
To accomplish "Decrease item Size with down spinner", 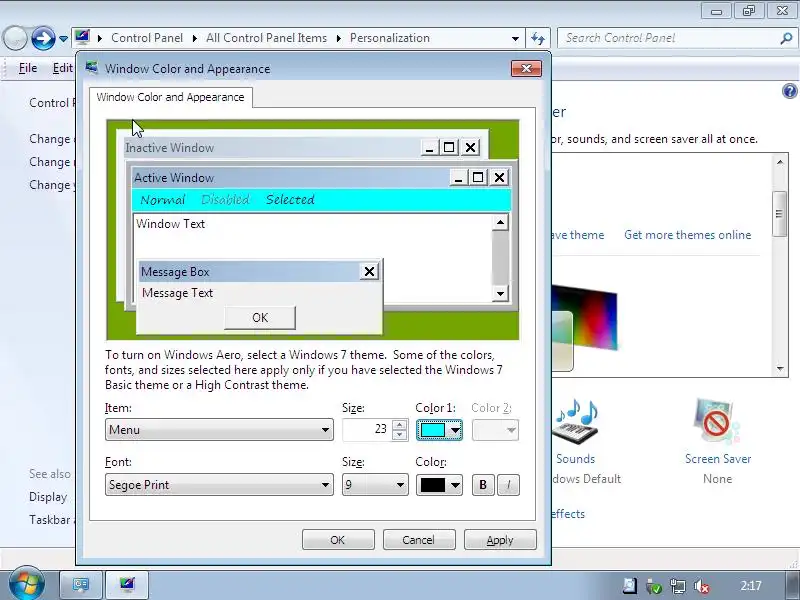I will 400,435.
